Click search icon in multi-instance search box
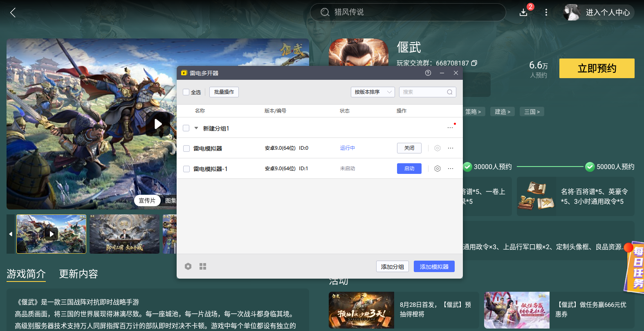644x331 pixels. (x=450, y=92)
